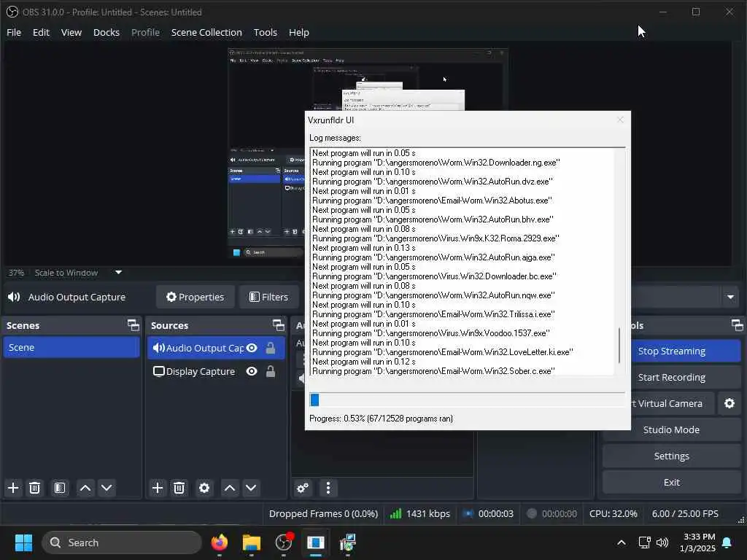The width and height of the screenshot is (747, 560).
Task: Open the Scene Collection menu
Action: tap(206, 32)
